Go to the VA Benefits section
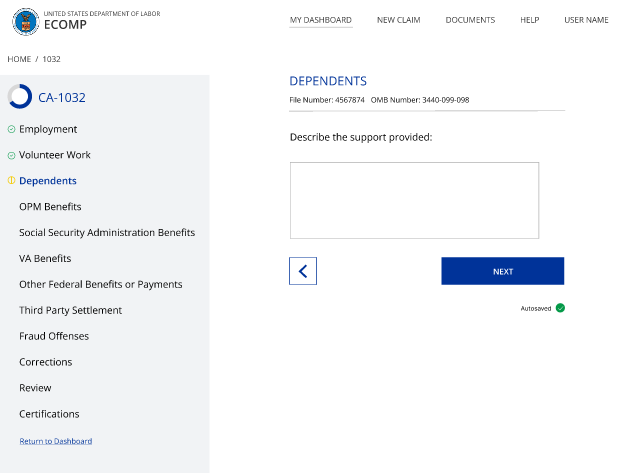Viewport: 624px width, 473px height. coord(45,259)
